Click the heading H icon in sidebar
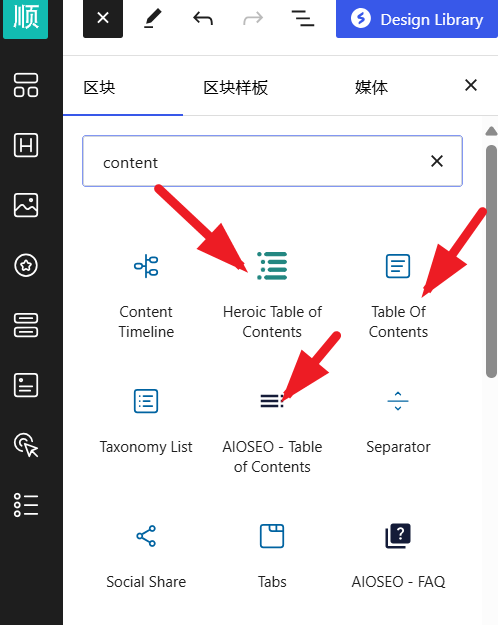This screenshot has height=625, width=498. (x=26, y=145)
